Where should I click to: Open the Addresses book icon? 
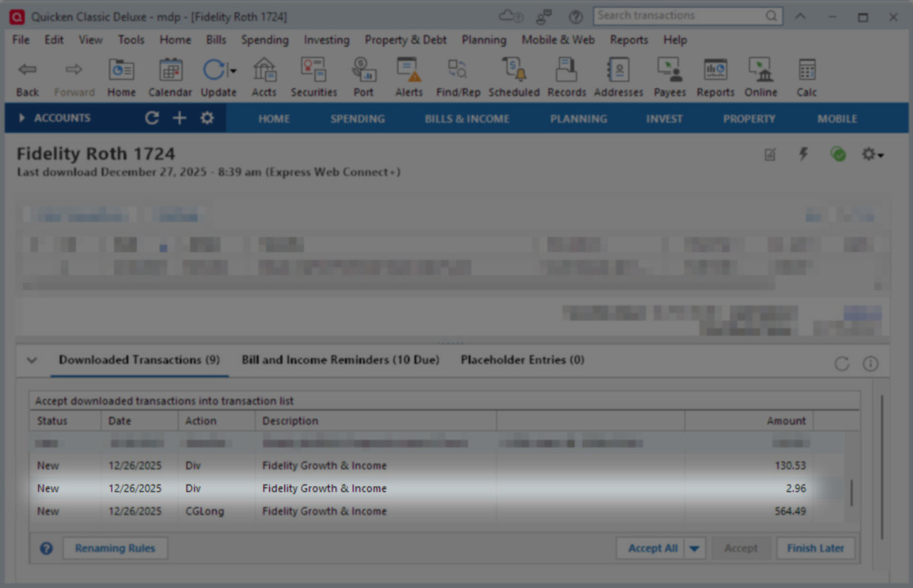click(618, 77)
